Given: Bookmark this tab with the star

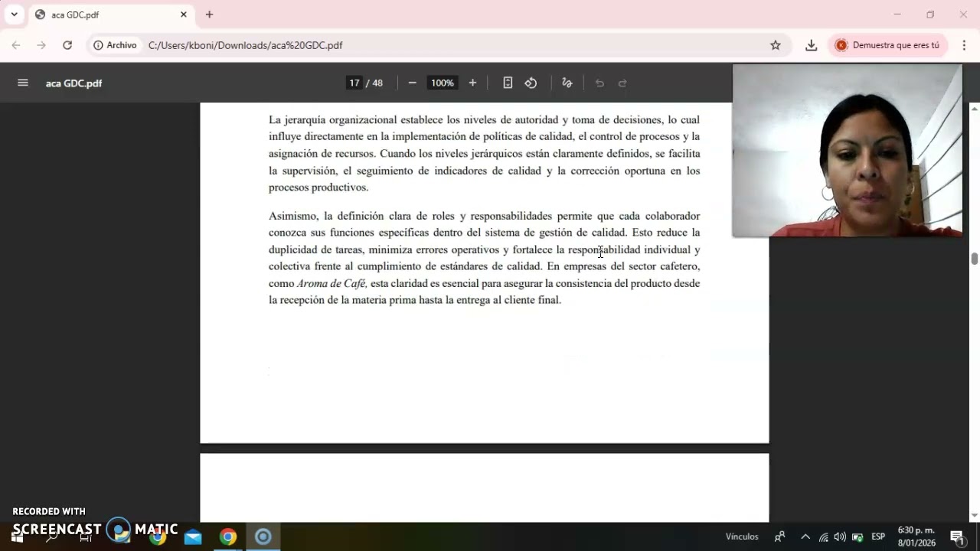Looking at the screenshot, I should pyautogui.click(x=776, y=45).
